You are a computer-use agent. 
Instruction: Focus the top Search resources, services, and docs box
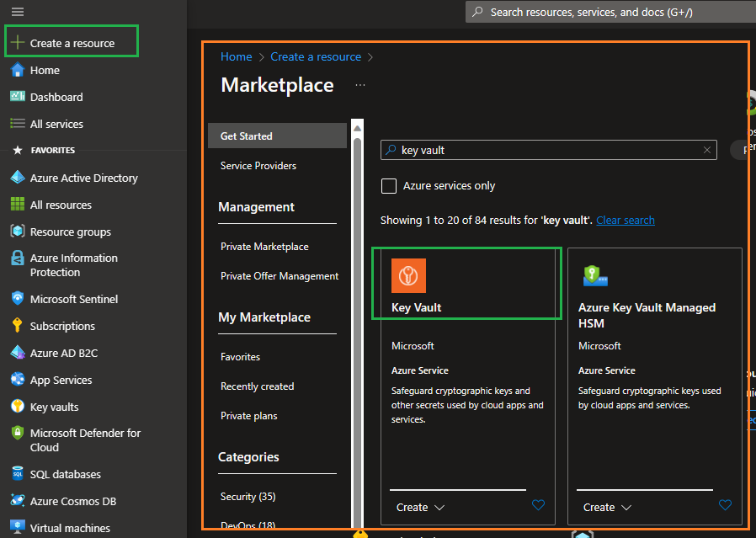pyautogui.click(x=610, y=12)
